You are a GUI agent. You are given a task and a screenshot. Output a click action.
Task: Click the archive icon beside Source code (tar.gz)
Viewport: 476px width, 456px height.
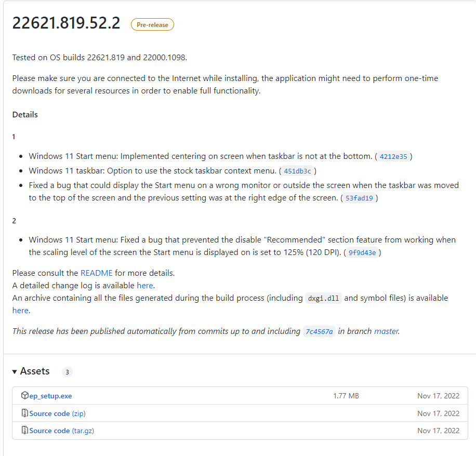[24, 430]
